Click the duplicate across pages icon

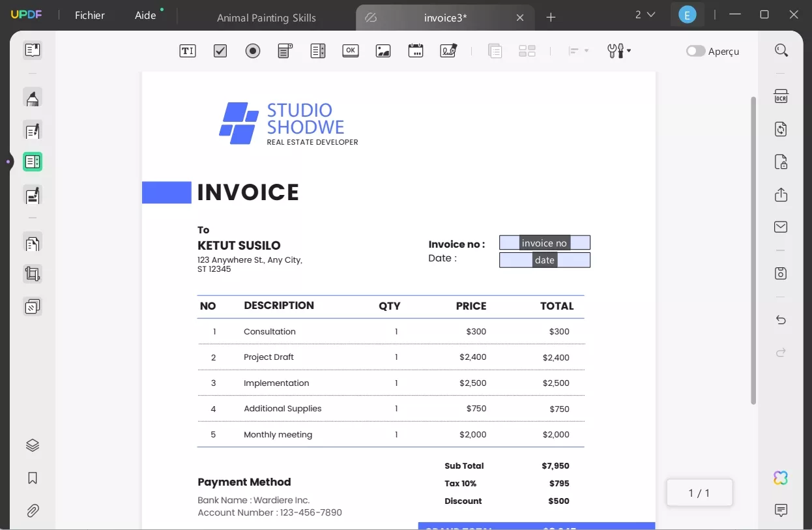495,51
